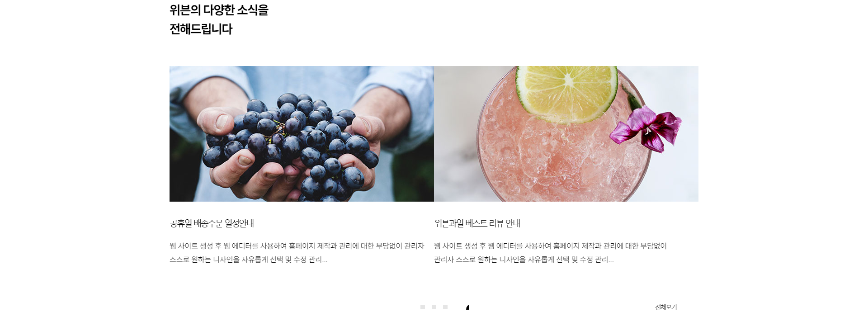Select the third slider pagination dot

(x=445, y=307)
